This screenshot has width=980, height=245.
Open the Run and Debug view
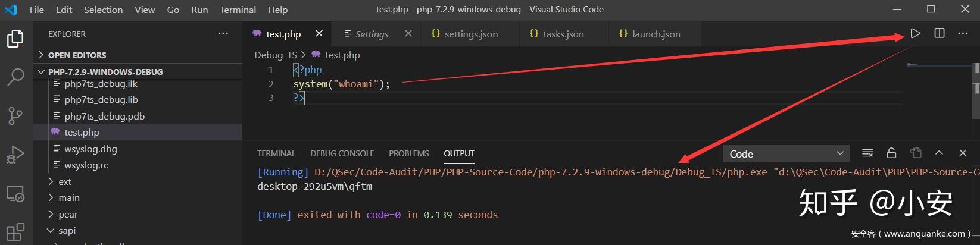tap(15, 155)
